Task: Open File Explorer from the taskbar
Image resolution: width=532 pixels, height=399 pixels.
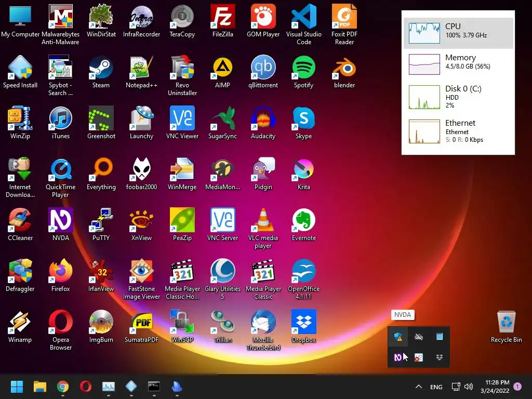Action: (x=39, y=387)
